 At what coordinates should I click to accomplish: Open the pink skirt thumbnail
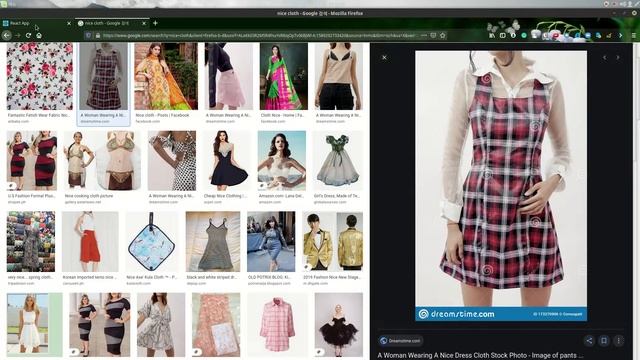[x=229, y=76]
